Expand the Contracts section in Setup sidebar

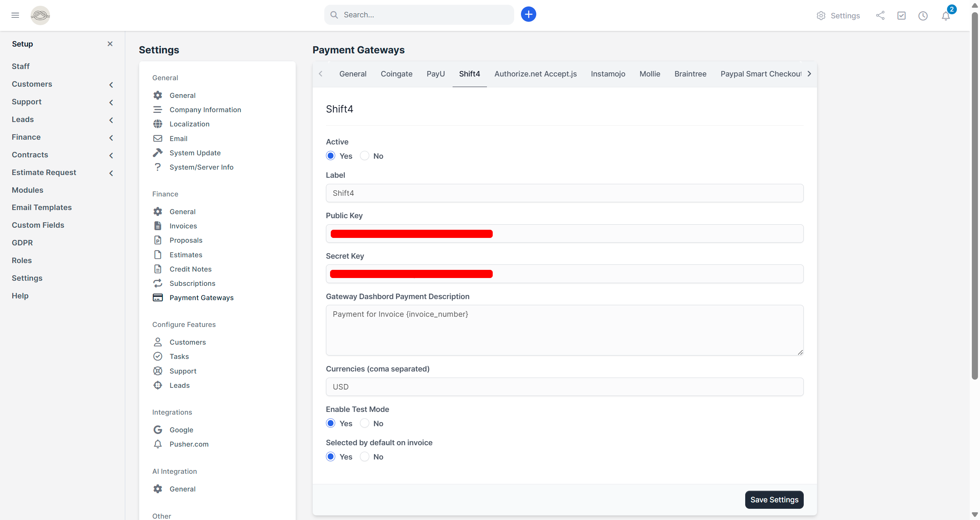(x=111, y=155)
